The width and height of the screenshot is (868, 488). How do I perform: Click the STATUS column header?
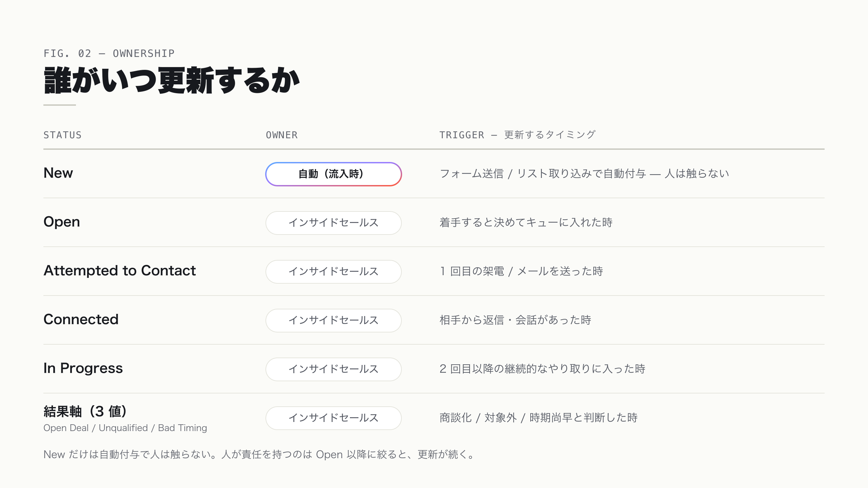(x=62, y=135)
